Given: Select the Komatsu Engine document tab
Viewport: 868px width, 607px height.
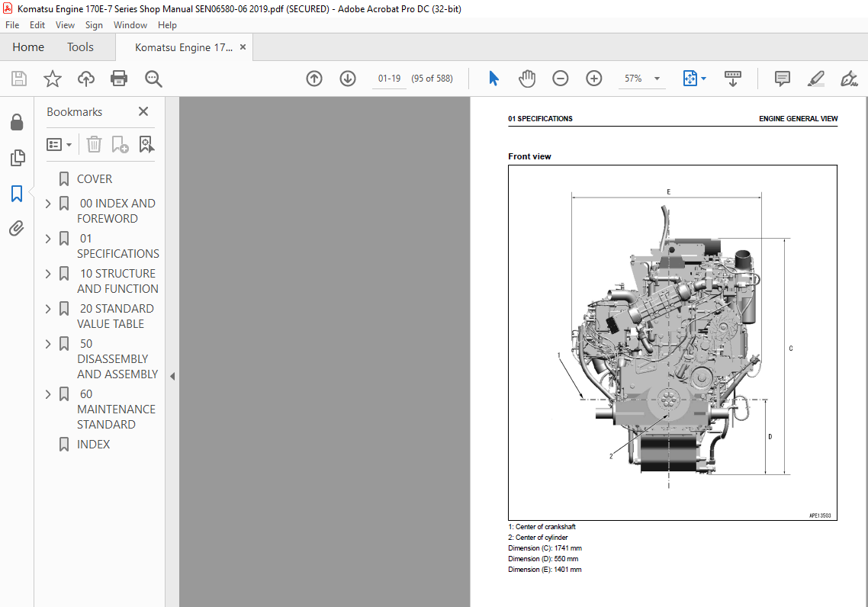Looking at the screenshot, I should [183, 47].
